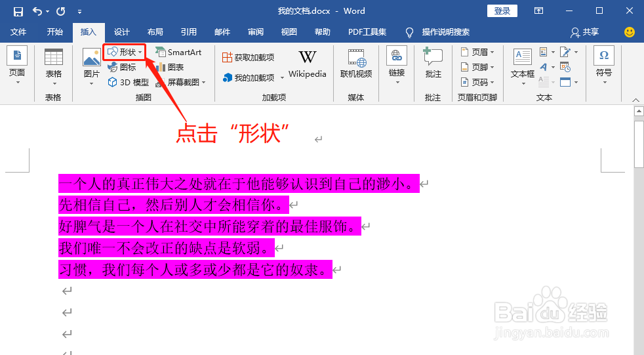Image resolution: width=644 pixels, height=355 pixels.
Task: Insert a 图表 chart
Action: tap(170, 67)
